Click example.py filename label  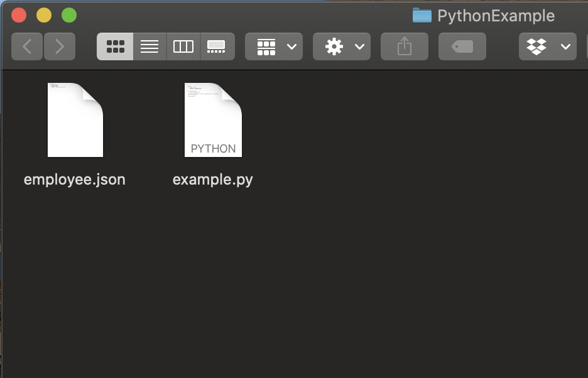pos(212,180)
